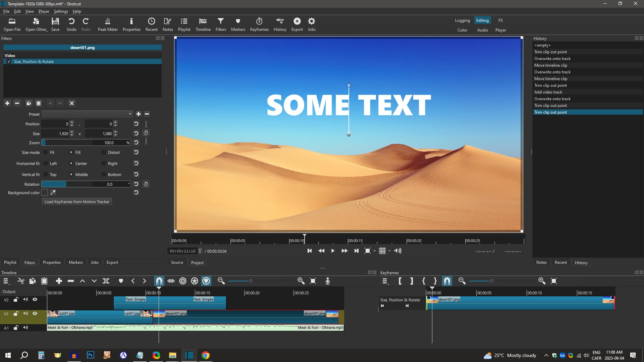Open the Markers toolbar button
The width and height of the screenshot is (644, 362).
(x=238, y=24)
